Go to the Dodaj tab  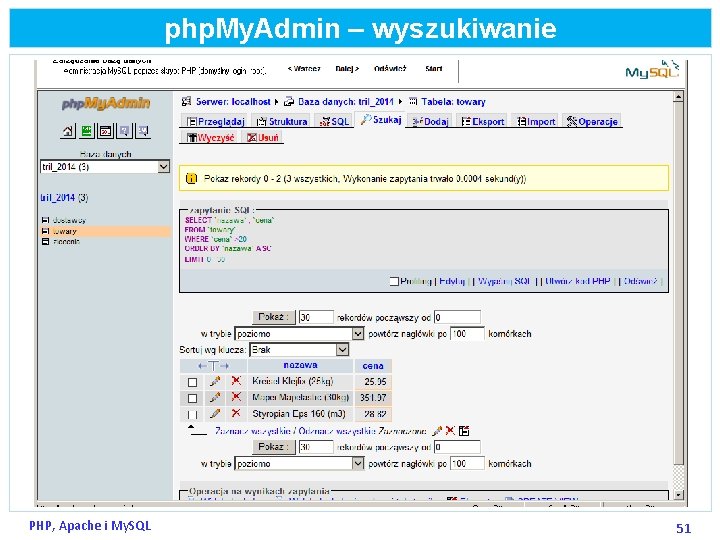[430, 122]
